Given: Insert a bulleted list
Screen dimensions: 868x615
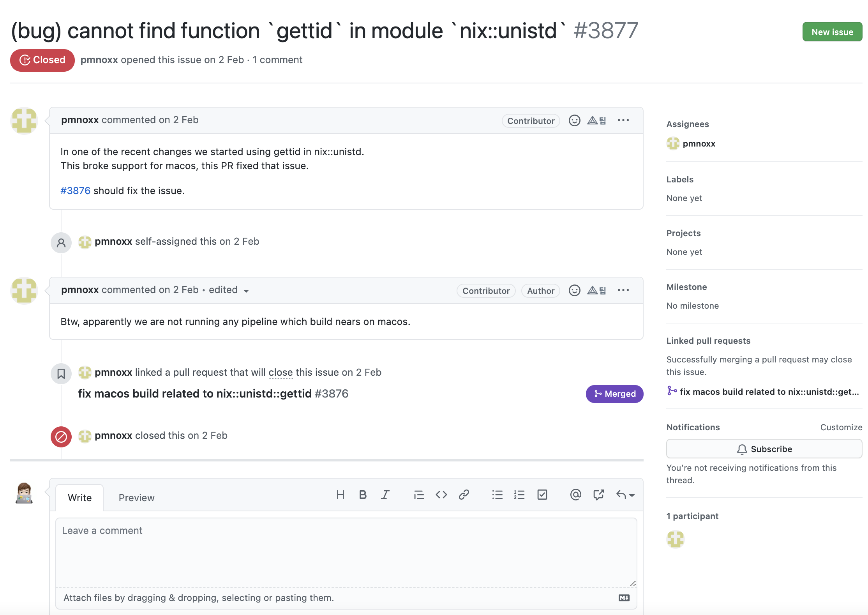Looking at the screenshot, I should pos(497,495).
